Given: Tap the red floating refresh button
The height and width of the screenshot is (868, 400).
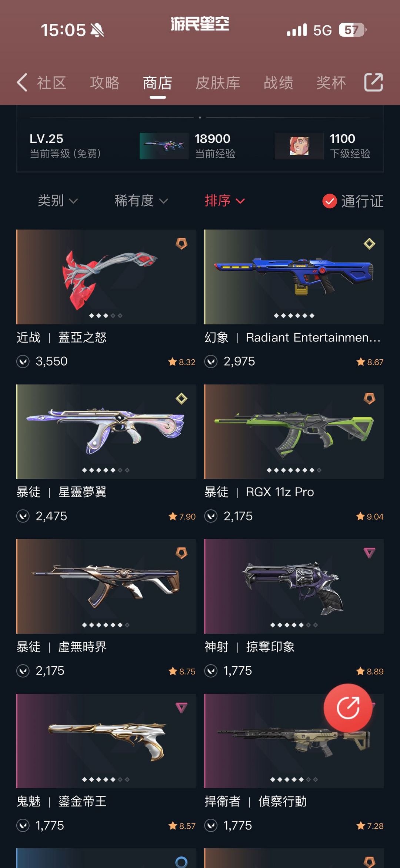Looking at the screenshot, I should (348, 708).
